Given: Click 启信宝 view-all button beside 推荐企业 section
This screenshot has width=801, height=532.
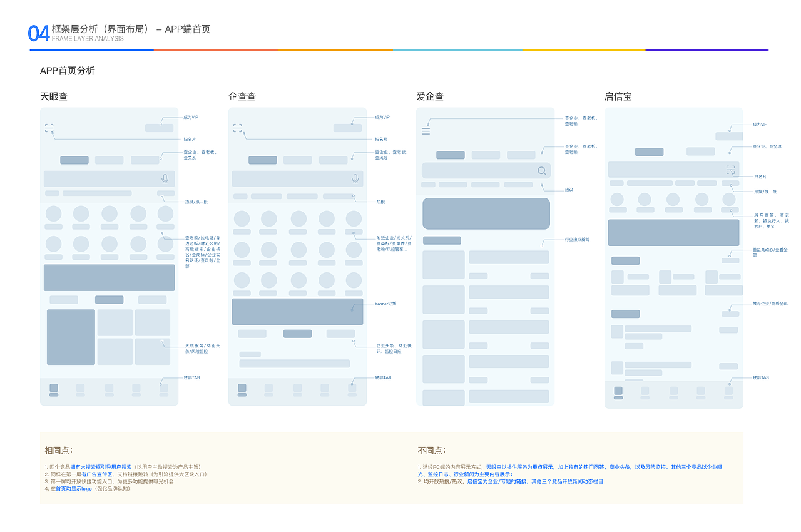Looking at the screenshot, I should click(x=730, y=314).
